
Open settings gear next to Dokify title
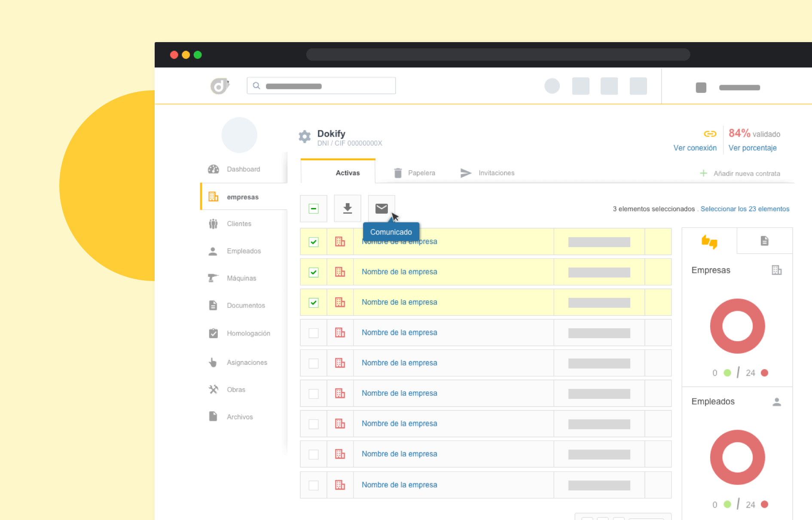click(305, 137)
